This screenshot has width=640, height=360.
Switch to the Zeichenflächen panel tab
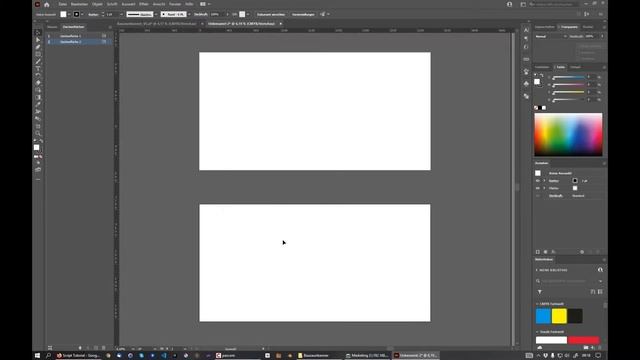click(x=73, y=27)
